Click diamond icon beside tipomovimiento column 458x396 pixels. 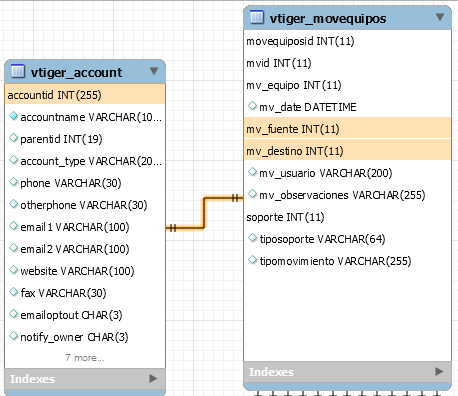tap(252, 260)
